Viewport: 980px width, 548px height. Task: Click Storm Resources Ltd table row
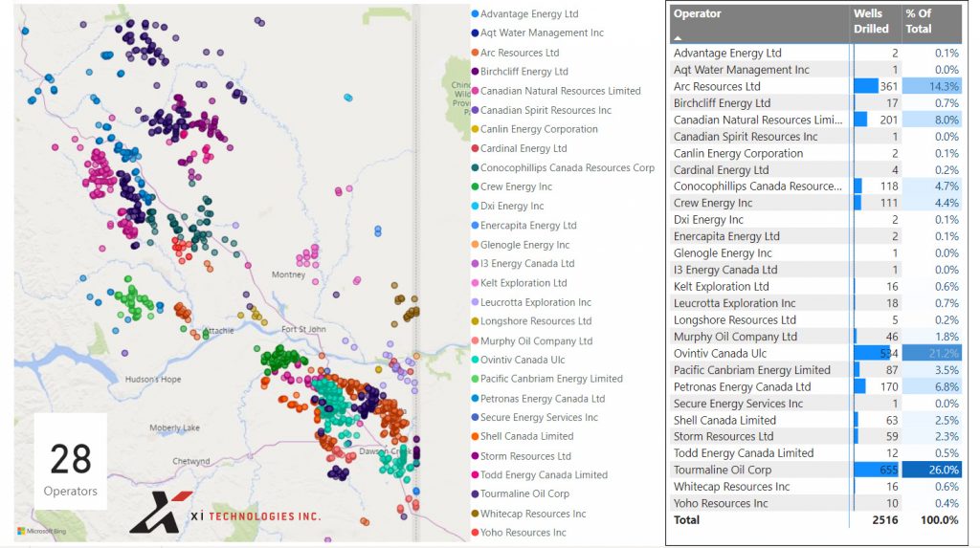point(815,436)
